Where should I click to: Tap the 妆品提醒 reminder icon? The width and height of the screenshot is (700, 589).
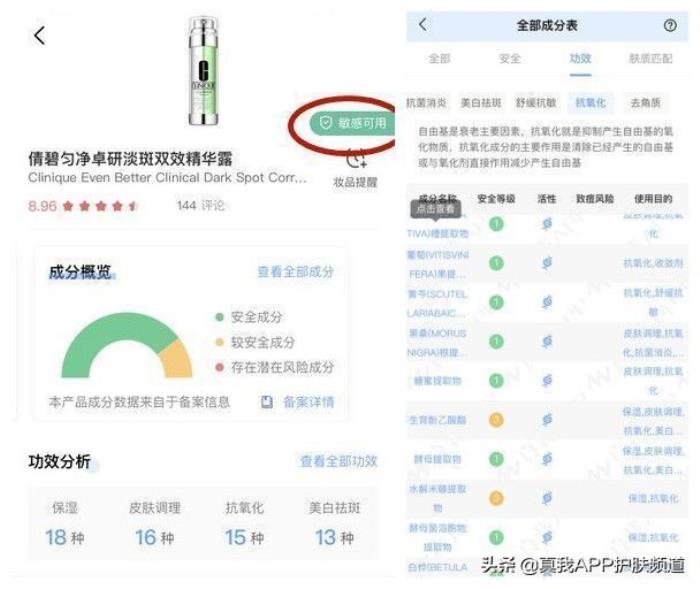click(x=355, y=160)
